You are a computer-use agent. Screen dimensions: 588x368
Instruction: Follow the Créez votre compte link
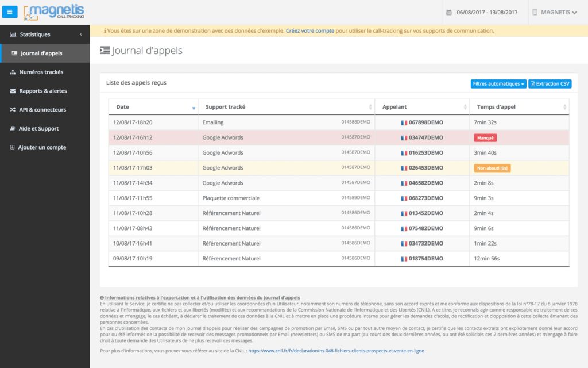coord(310,31)
